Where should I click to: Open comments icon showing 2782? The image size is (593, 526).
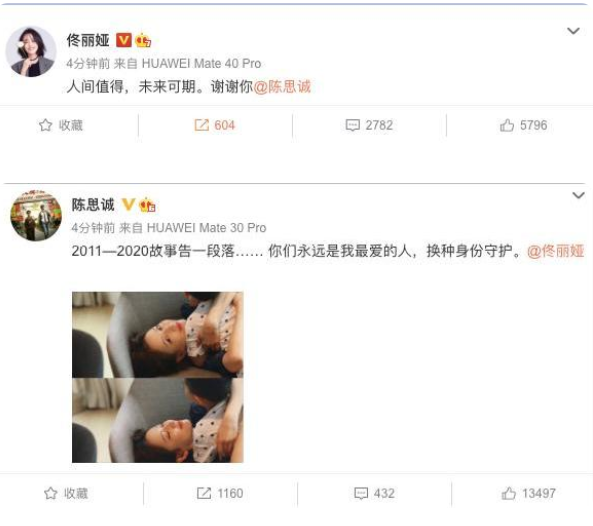pos(352,125)
